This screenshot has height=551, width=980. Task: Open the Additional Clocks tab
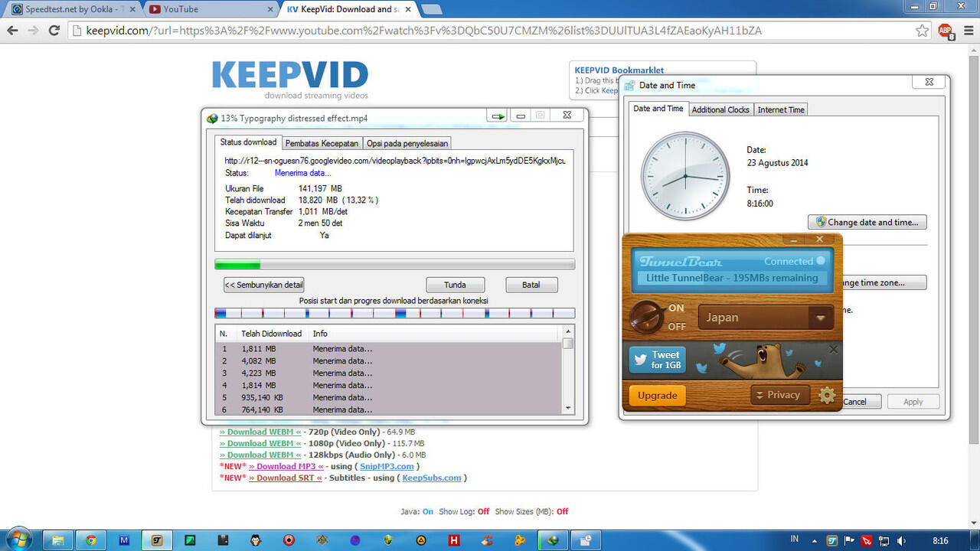pyautogui.click(x=720, y=109)
